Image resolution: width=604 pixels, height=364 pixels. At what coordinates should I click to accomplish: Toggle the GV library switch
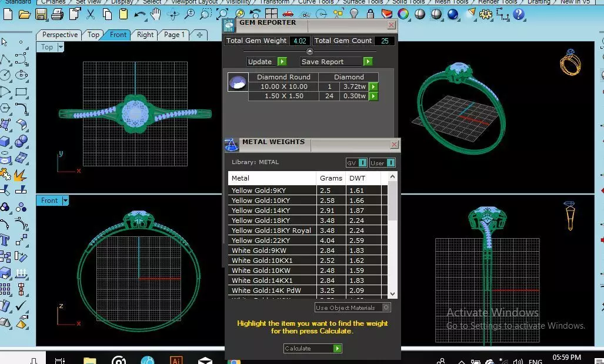[356, 163]
